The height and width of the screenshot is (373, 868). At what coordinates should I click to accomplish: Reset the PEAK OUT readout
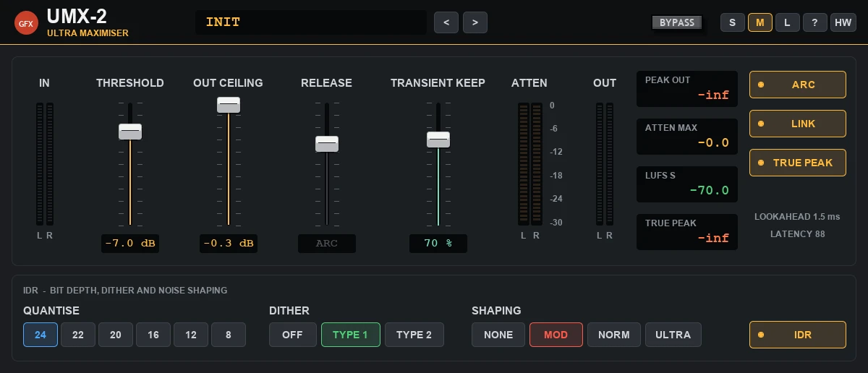click(x=687, y=89)
